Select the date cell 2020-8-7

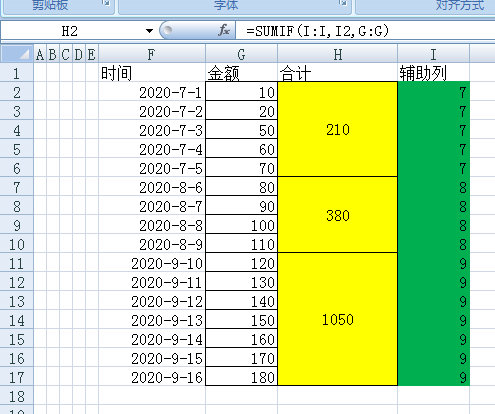[x=152, y=205]
